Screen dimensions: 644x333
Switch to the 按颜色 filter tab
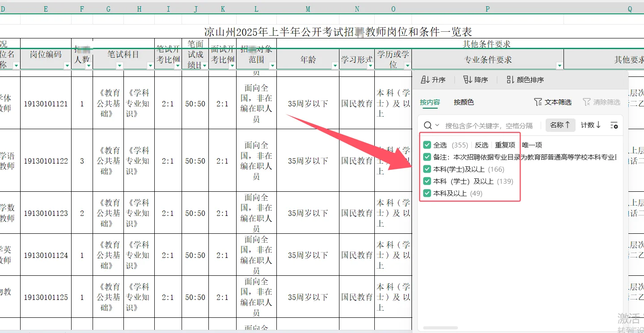464,102
